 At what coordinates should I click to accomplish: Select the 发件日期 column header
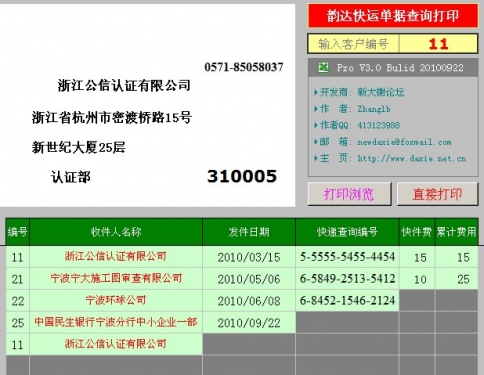[x=249, y=232]
